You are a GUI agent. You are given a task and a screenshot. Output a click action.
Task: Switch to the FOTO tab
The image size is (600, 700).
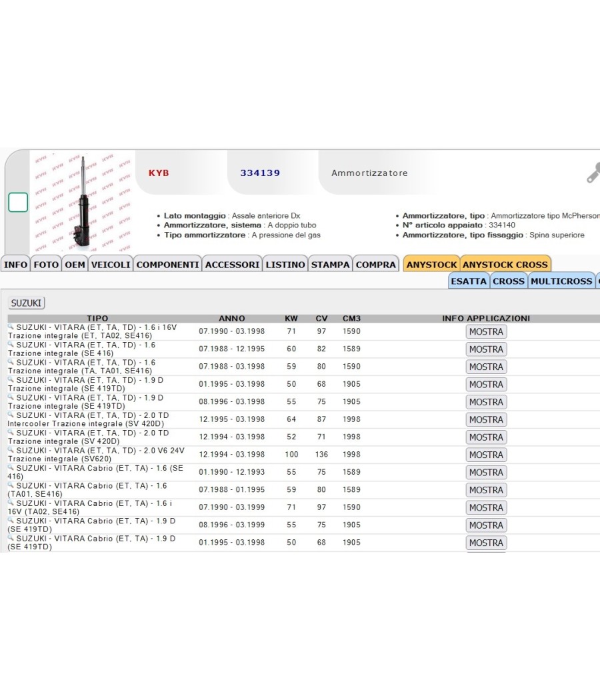pyautogui.click(x=46, y=264)
